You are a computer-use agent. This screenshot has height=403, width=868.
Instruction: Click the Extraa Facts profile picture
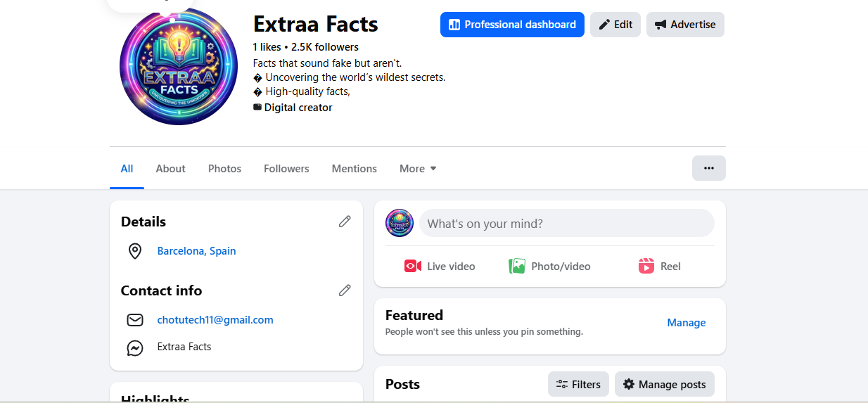pos(179,67)
